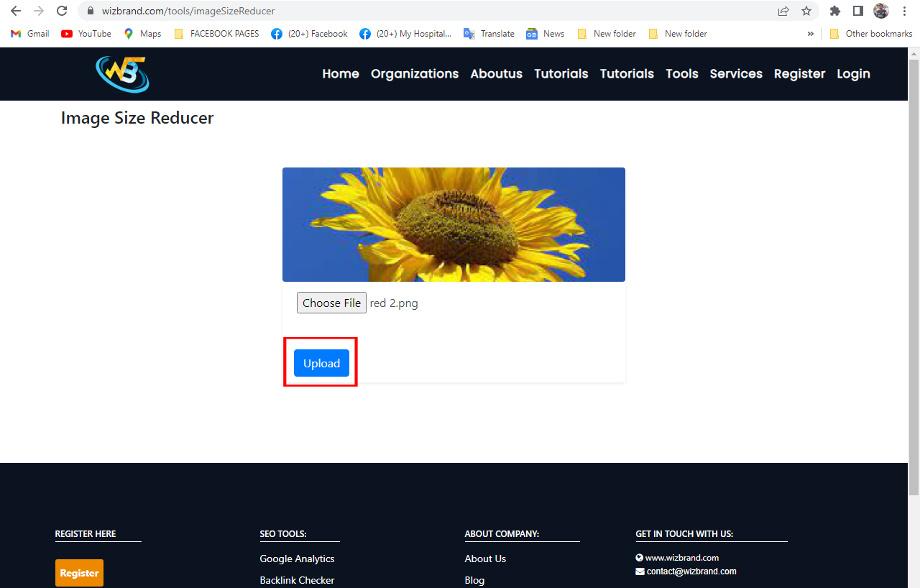Click Choose File to pick an image
This screenshot has height=588, width=920.
(331, 303)
